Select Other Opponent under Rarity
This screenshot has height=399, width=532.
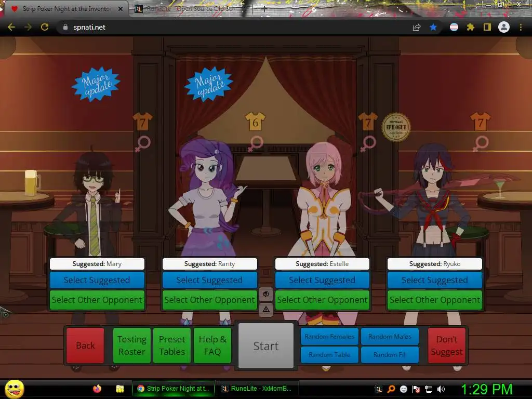(x=210, y=300)
